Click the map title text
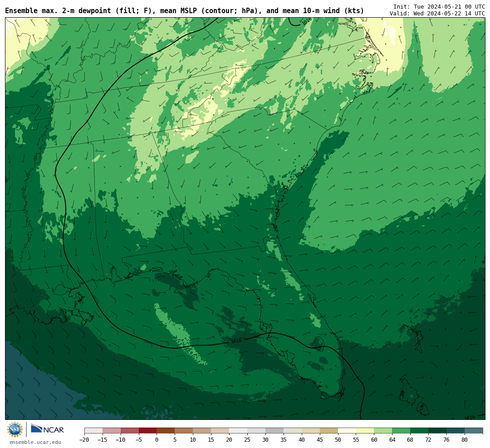The height and width of the screenshot is (448, 490). [x=184, y=10]
